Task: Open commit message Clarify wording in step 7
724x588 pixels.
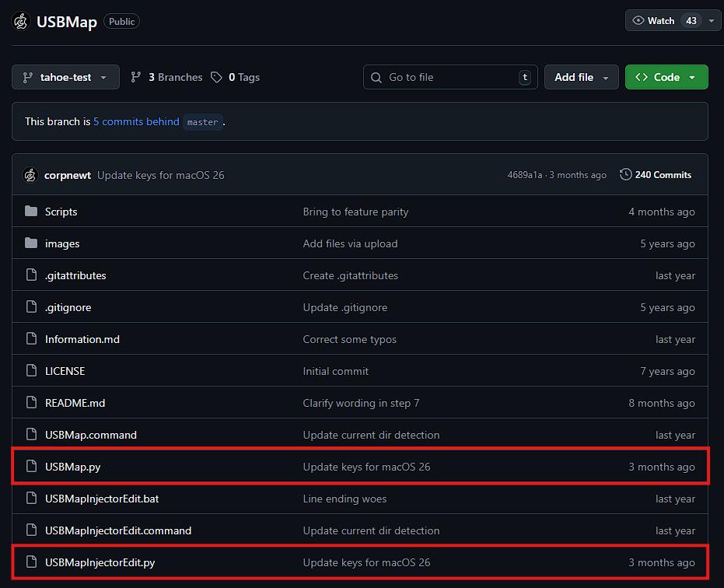Action: [361, 403]
